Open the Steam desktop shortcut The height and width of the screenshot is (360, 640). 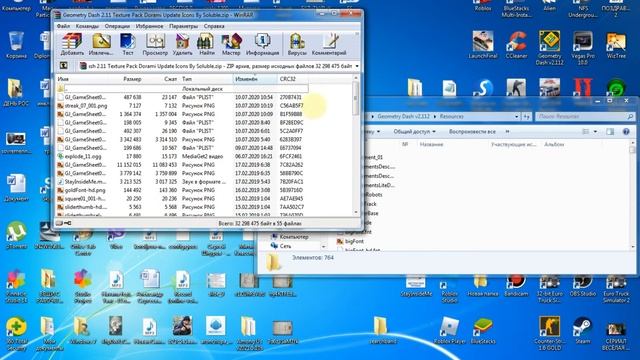click(x=582, y=330)
